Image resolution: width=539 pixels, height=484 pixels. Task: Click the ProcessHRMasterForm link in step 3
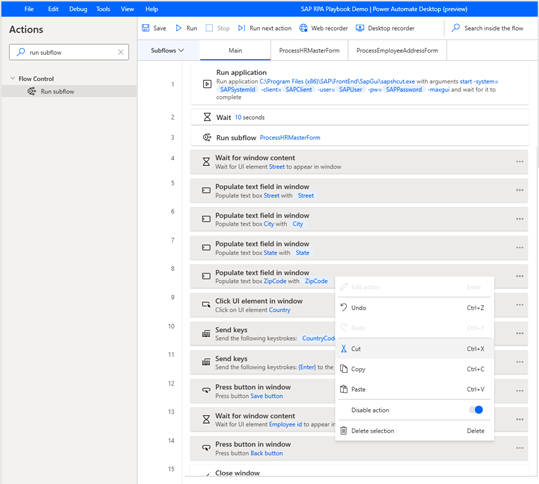coord(290,138)
